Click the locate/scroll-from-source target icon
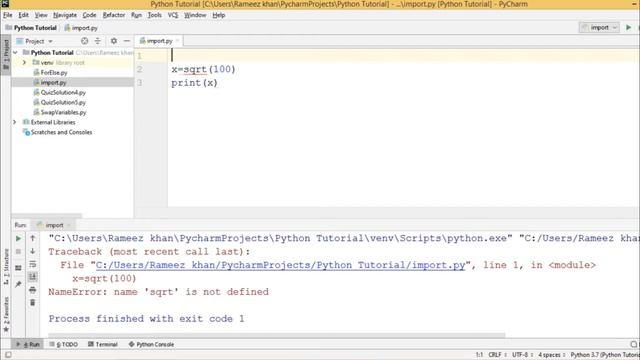The image size is (640, 360). coord(84,41)
